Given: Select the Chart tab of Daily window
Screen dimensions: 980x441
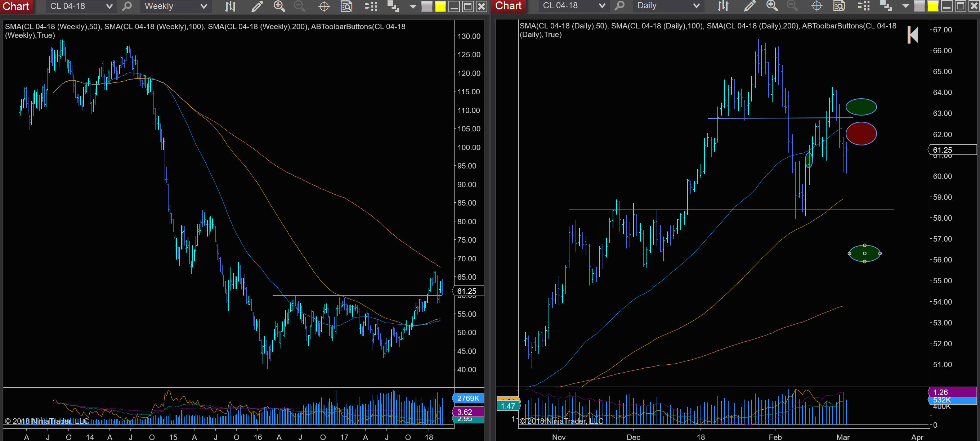Looking at the screenshot, I should pos(508,6).
